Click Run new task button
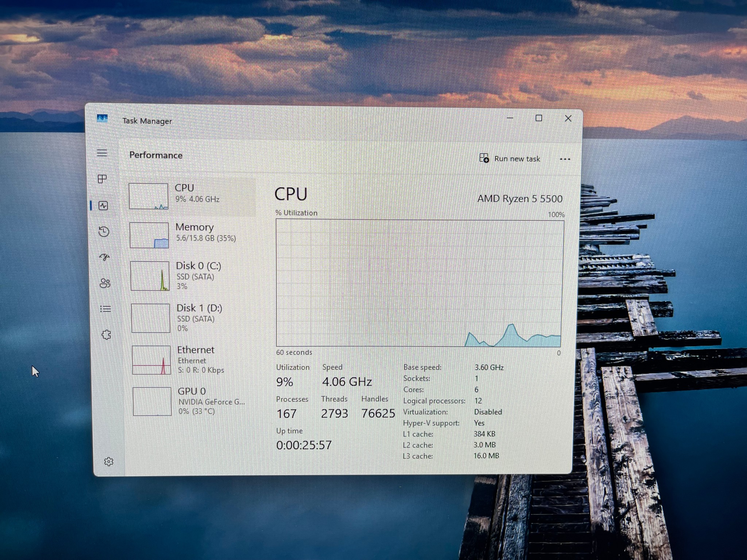Viewport: 747px width, 560px height. [x=510, y=159]
